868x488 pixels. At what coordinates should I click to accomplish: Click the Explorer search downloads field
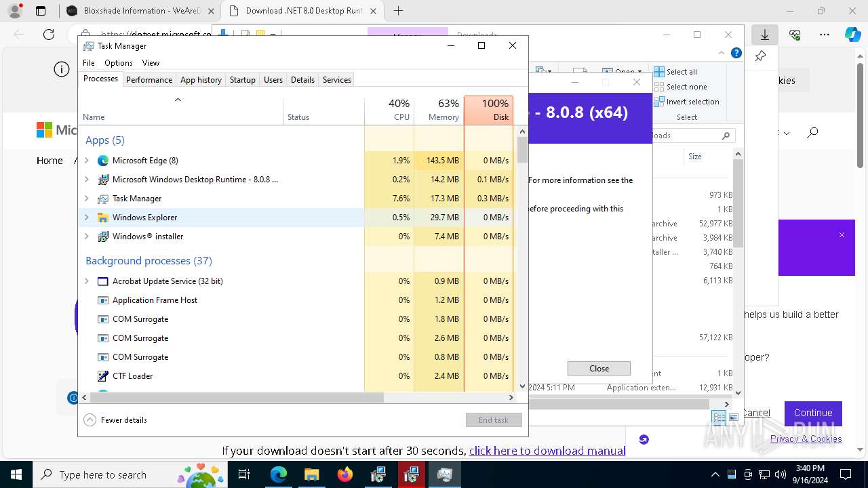pos(693,136)
